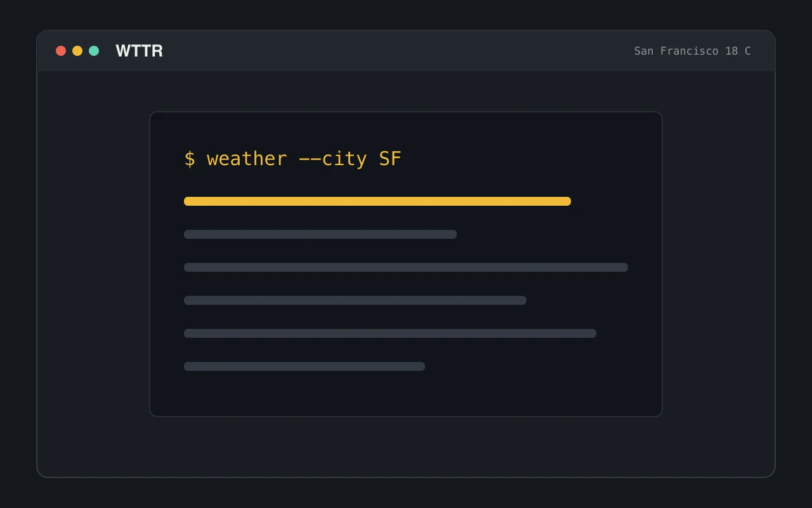Image resolution: width=812 pixels, height=508 pixels.
Task: Click empty space inside the terminal panel below the last line
Action: pos(406,394)
